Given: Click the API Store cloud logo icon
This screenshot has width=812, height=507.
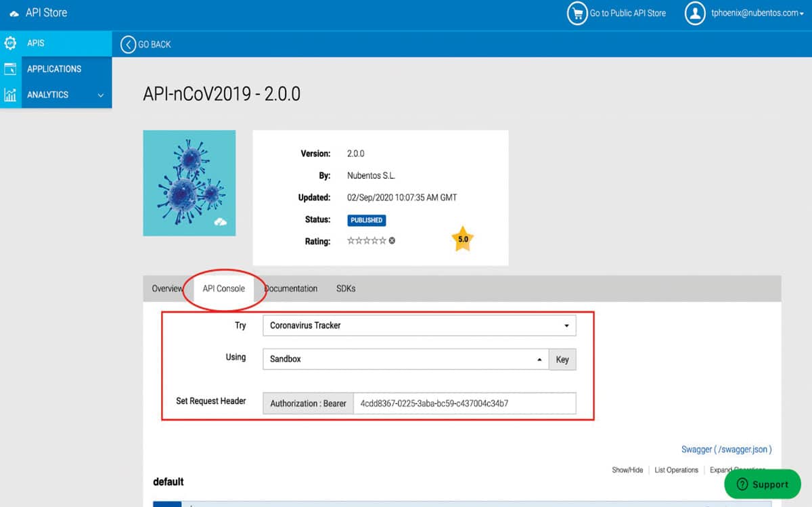Looking at the screenshot, I should click(x=14, y=14).
